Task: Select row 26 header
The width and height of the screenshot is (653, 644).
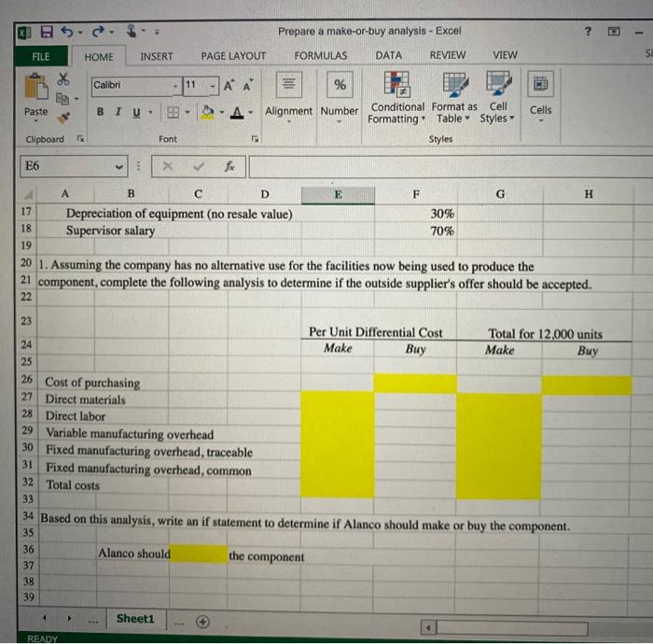Action: [x=27, y=380]
